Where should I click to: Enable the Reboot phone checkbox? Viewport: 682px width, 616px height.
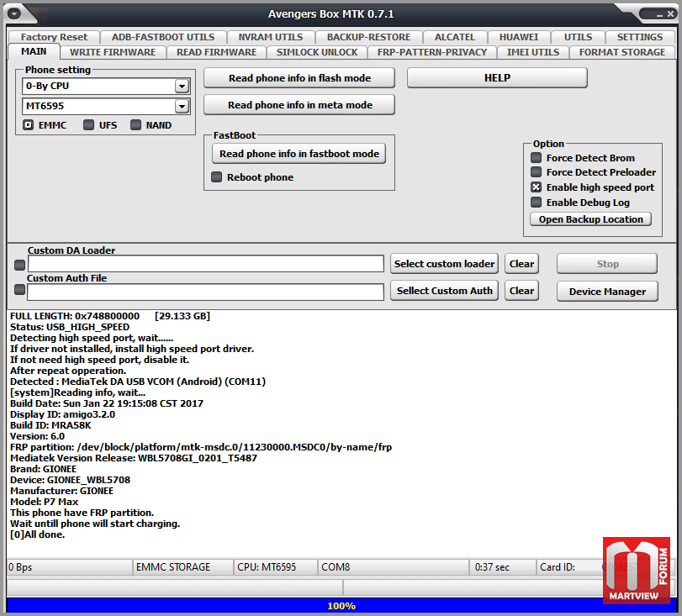pyautogui.click(x=216, y=177)
